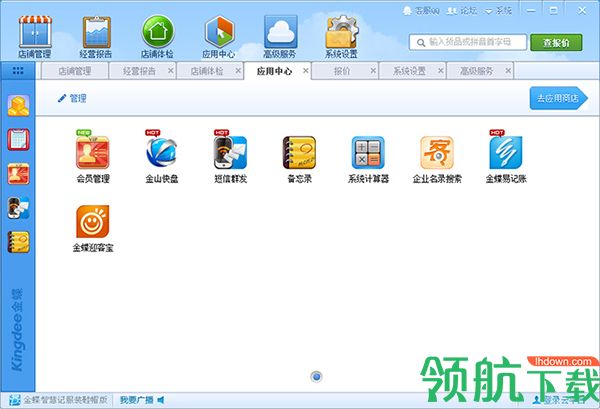Launch 店铺体检 from the toolbar
600x409 pixels.
(158, 37)
